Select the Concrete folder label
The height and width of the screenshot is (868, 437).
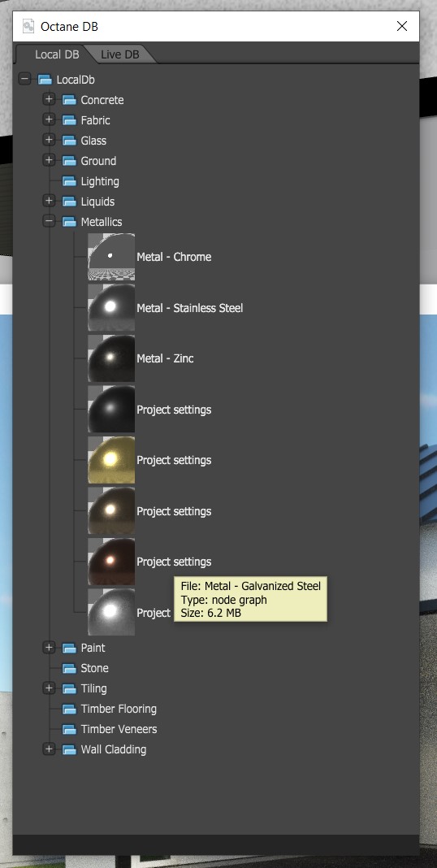click(x=102, y=100)
